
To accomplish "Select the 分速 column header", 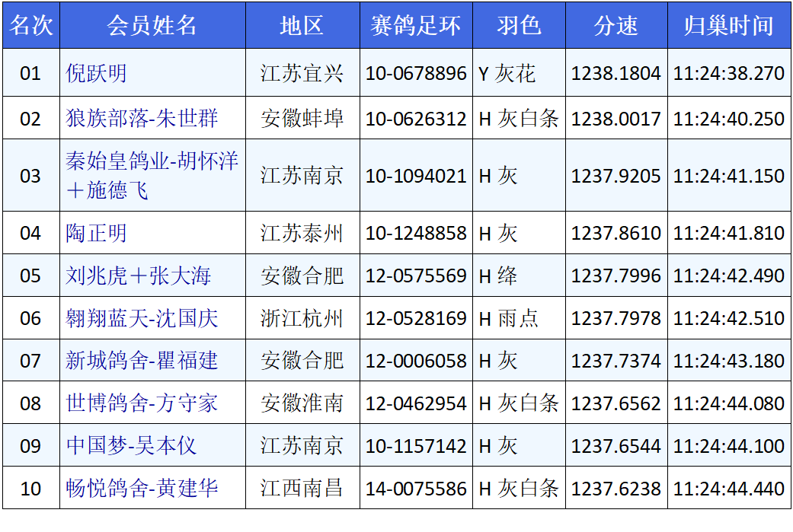I will coord(616,26).
